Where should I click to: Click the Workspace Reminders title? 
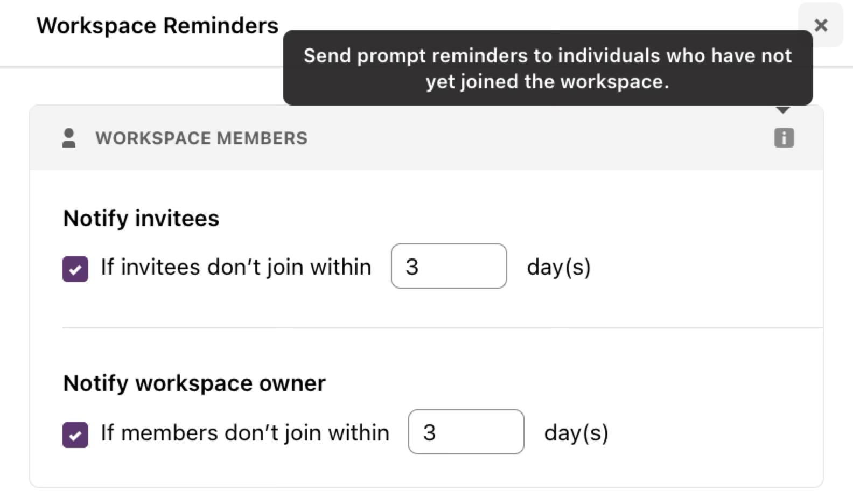(157, 26)
